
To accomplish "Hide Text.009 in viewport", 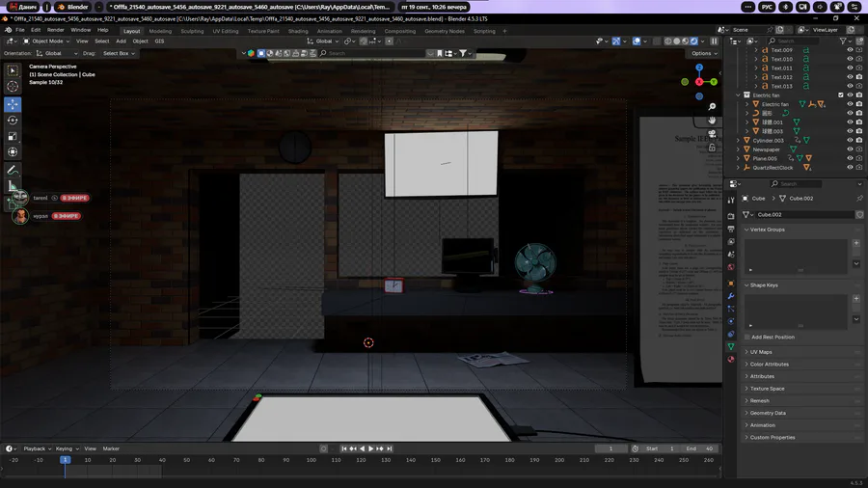I will click(850, 50).
